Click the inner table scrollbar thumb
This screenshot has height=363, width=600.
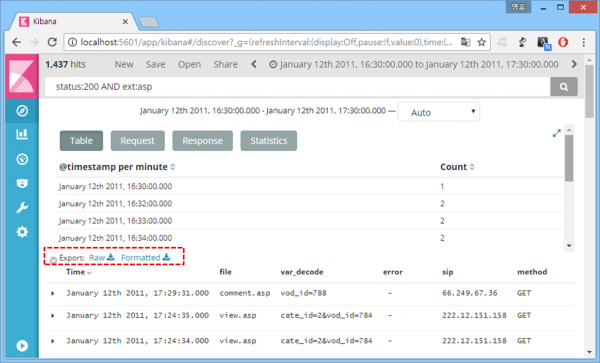tap(569, 158)
